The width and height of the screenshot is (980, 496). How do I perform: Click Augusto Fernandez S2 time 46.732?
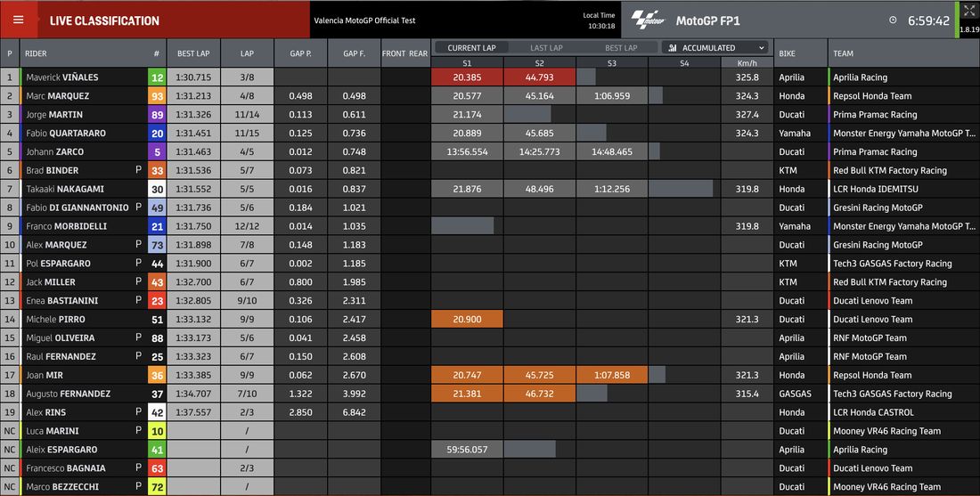click(x=539, y=394)
